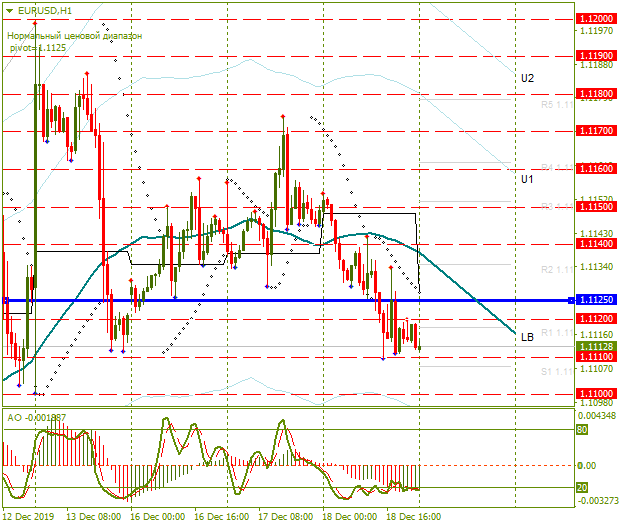Click the current price 1.11128 green label
Image resolution: width=620 pixels, height=528 pixels.
point(596,346)
